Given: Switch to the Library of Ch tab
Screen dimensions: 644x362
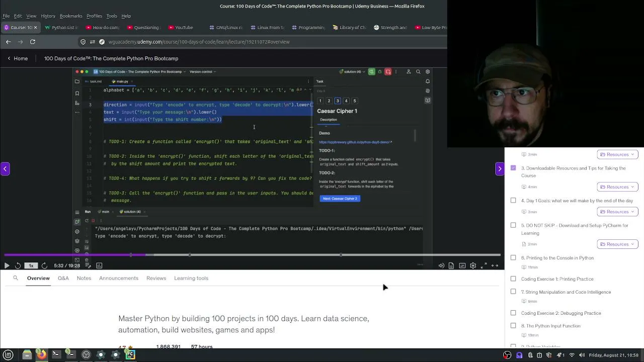Looking at the screenshot, I should click(x=349, y=28).
